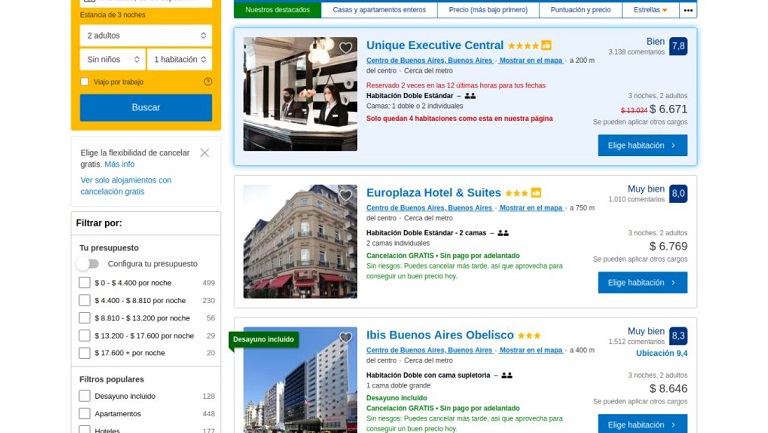Save Ibis Buenos Aires Obelisco with heart icon
Screen dimensions: 768x433
(x=346, y=337)
